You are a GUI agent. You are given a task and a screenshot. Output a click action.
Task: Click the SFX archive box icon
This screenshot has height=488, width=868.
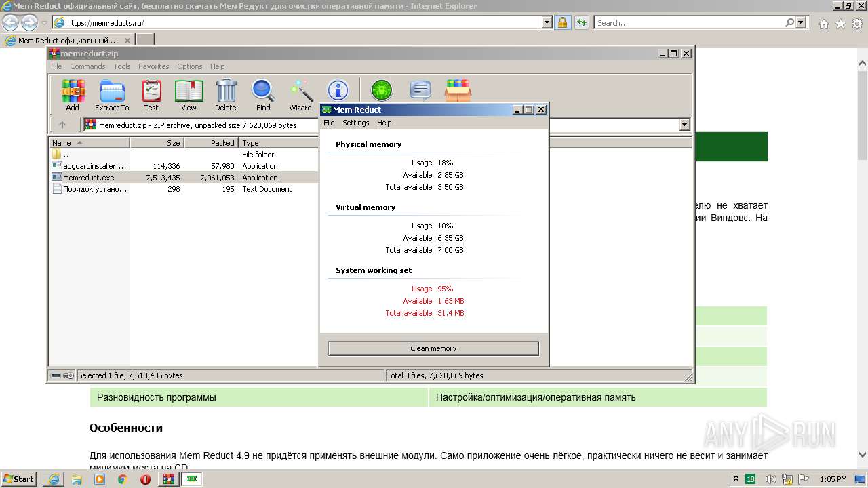pos(458,89)
